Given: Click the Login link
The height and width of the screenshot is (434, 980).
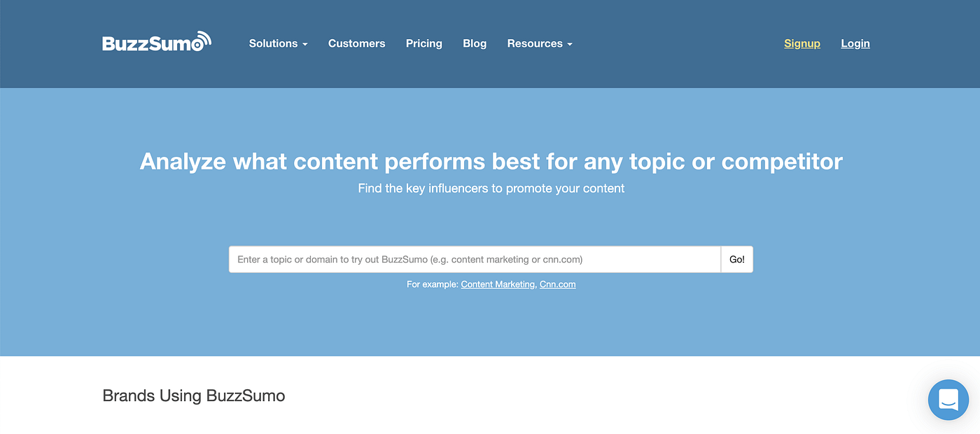Looking at the screenshot, I should 855,43.
